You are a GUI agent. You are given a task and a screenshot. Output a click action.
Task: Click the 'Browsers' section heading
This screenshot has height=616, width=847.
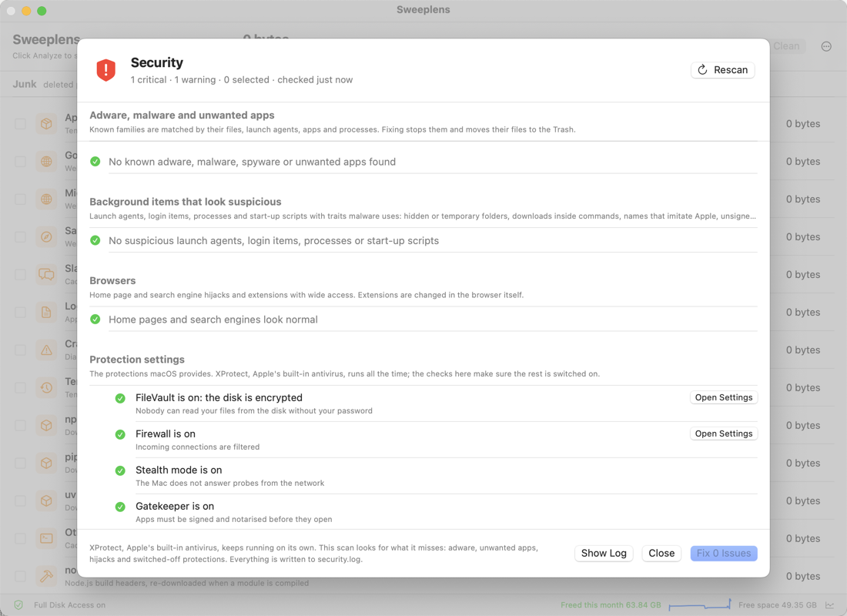tap(112, 280)
